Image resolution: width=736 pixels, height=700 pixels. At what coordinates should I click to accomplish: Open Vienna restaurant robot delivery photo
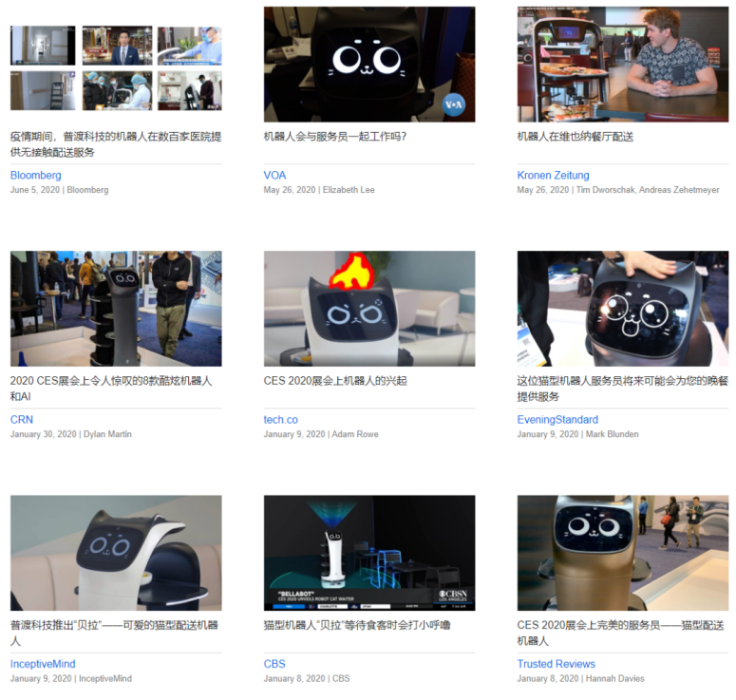[x=623, y=63]
